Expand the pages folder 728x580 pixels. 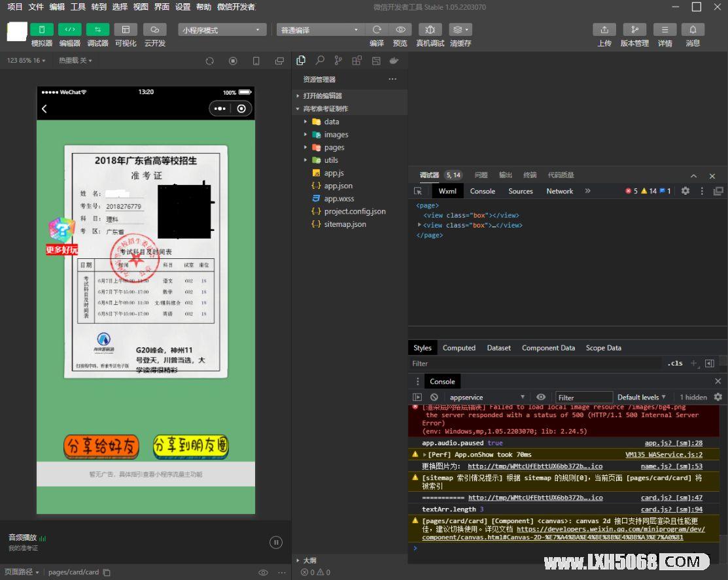pyautogui.click(x=350, y=148)
